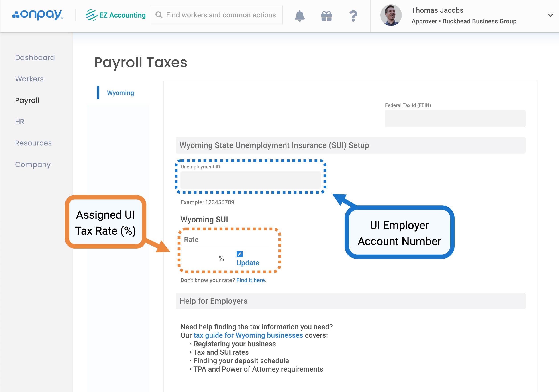This screenshot has height=392, width=559.
Task: Click the Unemployment ID input field
Action: pos(251,180)
